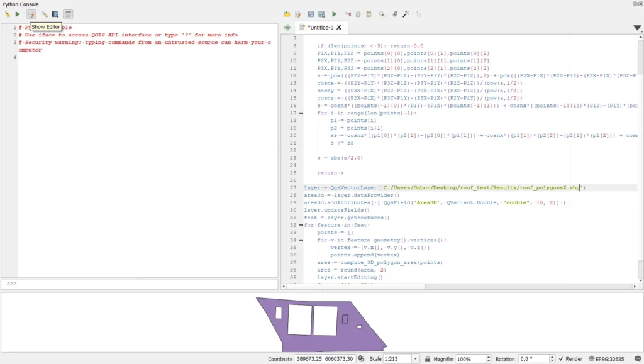Open the console Help icon
Viewport: 644px width, 364px height.
[x=54, y=14]
